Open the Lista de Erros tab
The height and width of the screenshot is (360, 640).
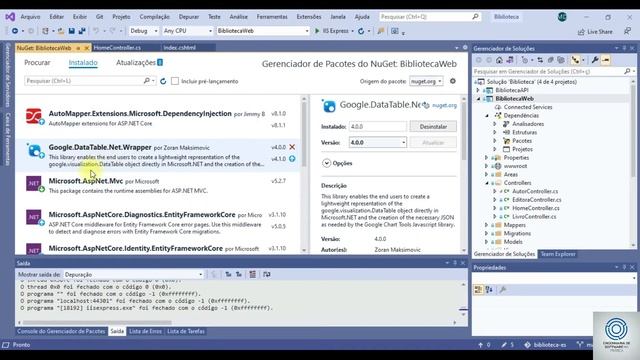145,331
